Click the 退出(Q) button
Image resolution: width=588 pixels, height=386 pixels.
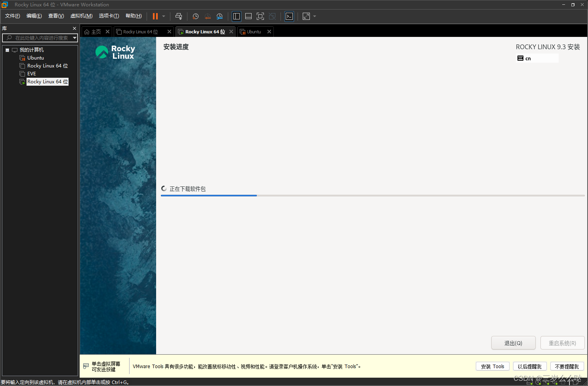coord(513,343)
